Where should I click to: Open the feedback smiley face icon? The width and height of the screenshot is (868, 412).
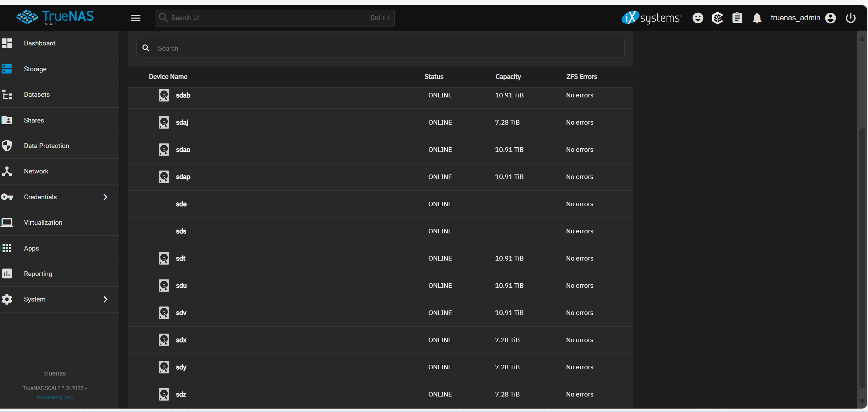[698, 18]
